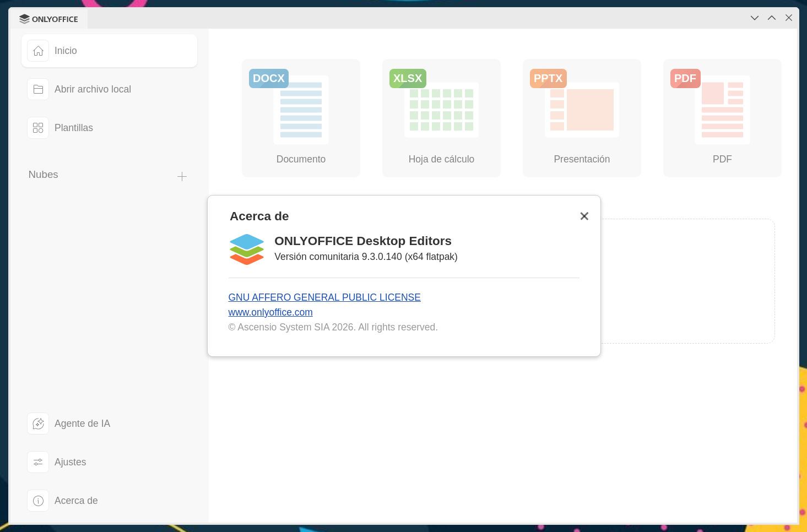This screenshot has height=532, width=807.
Task: Open the GNU AFFERO GENERAL PUBLIC LICENSE link
Action: tap(324, 297)
